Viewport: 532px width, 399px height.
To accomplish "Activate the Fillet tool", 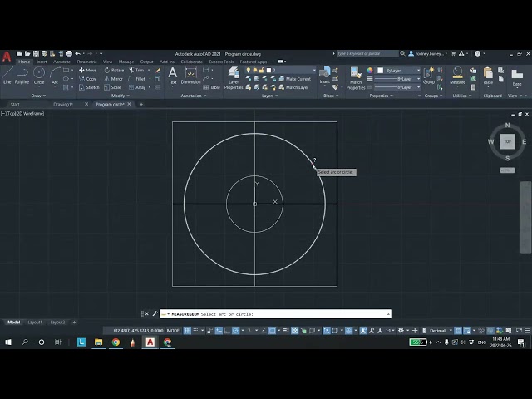I will tap(137, 79).
